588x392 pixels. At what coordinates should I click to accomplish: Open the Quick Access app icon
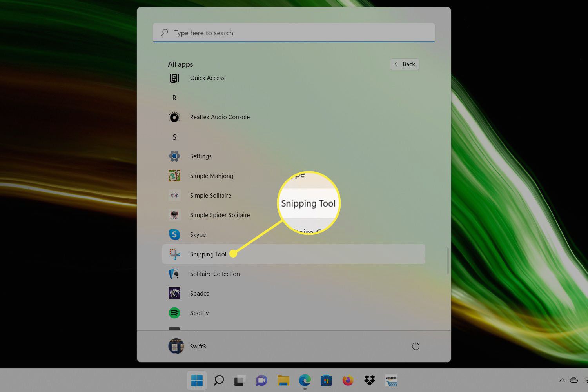click(174, 78)
